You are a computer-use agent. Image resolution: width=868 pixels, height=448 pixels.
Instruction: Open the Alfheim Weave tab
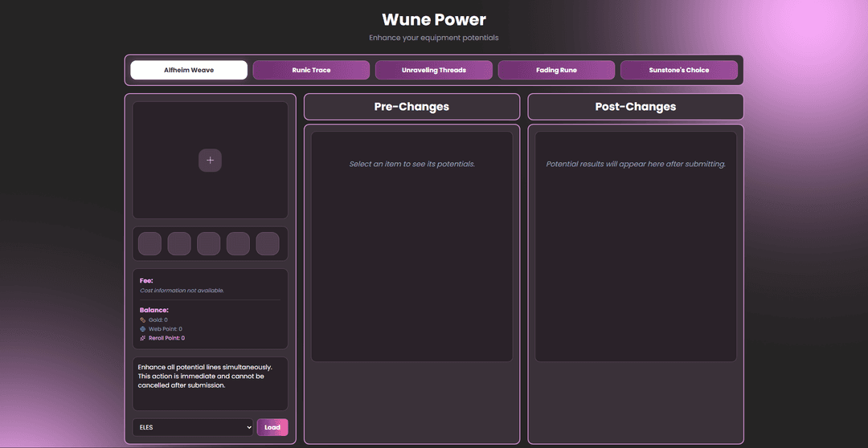[x=189, y=70]
